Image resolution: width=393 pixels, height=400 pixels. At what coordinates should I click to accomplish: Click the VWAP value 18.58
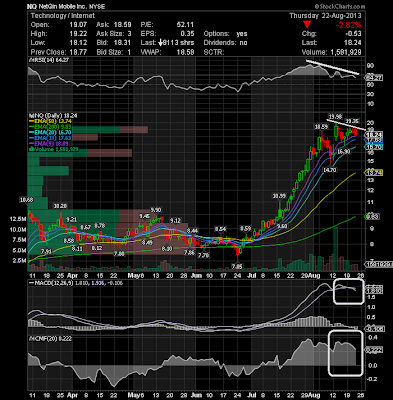pyautogui.click(x=185, y=52)
